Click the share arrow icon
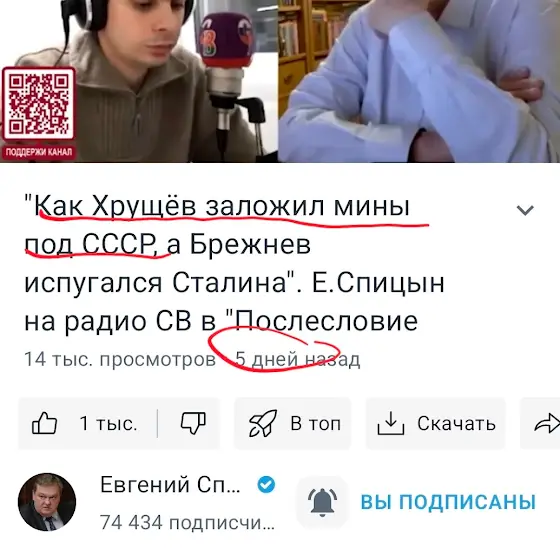The image size is (560, 560). point(546,424)
